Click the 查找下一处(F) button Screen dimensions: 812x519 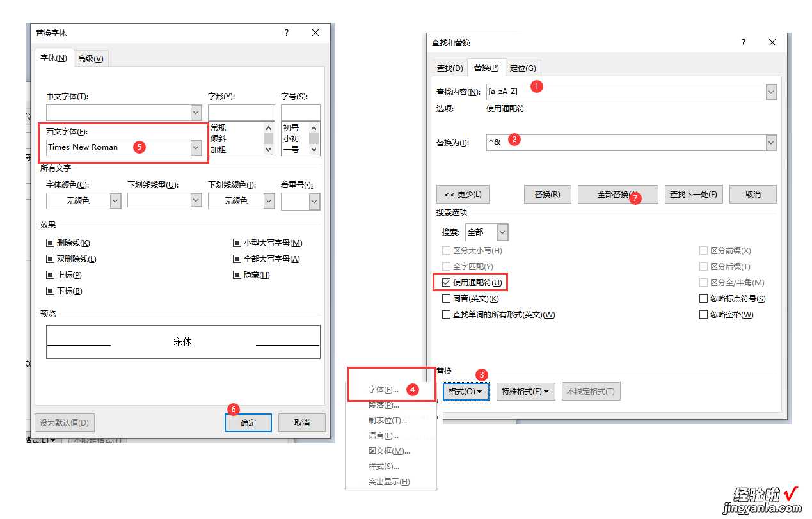pos(694,195)
